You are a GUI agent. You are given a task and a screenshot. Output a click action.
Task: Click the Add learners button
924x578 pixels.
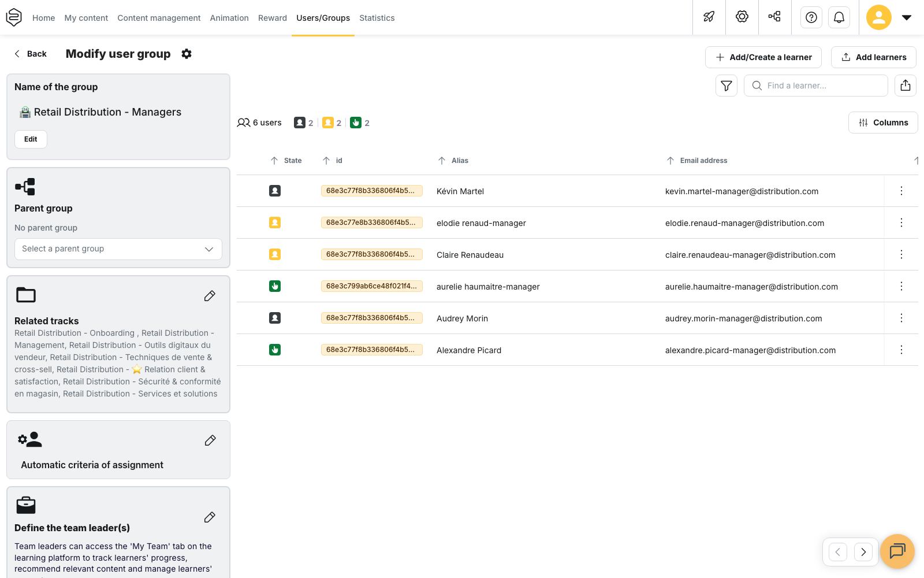tap(874, 57)
